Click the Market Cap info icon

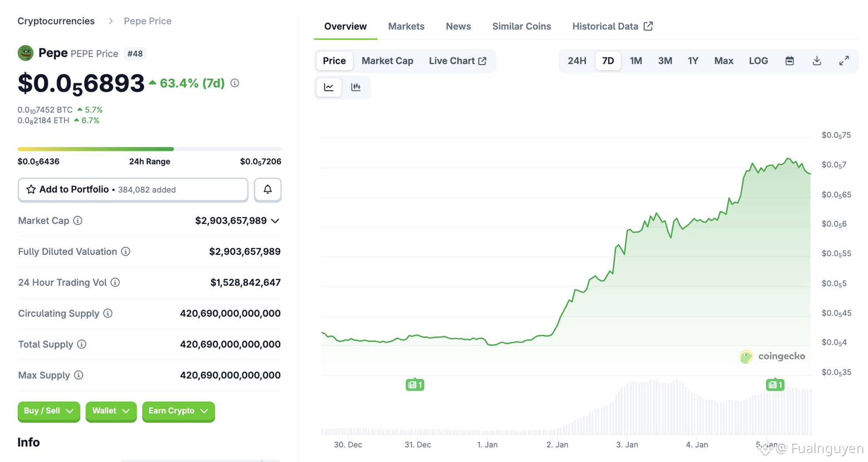tap(78, 220)
